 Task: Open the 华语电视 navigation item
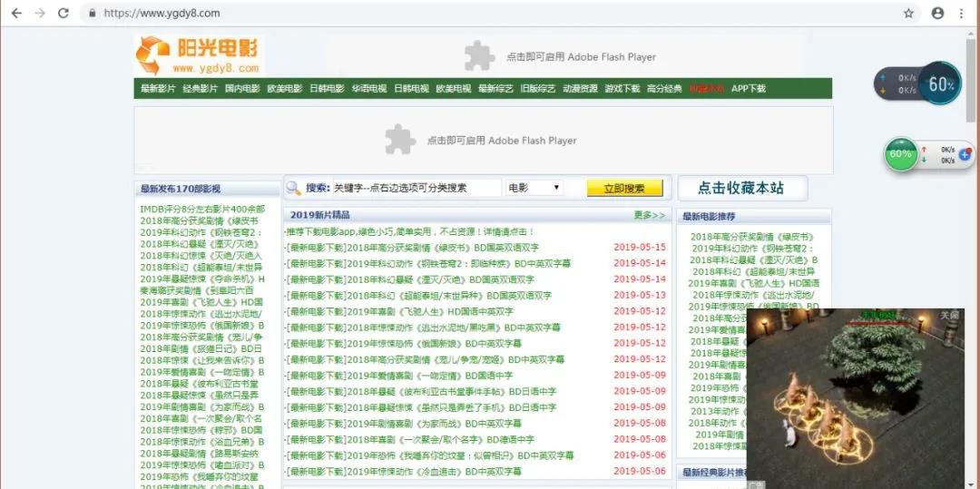(368, 89)
